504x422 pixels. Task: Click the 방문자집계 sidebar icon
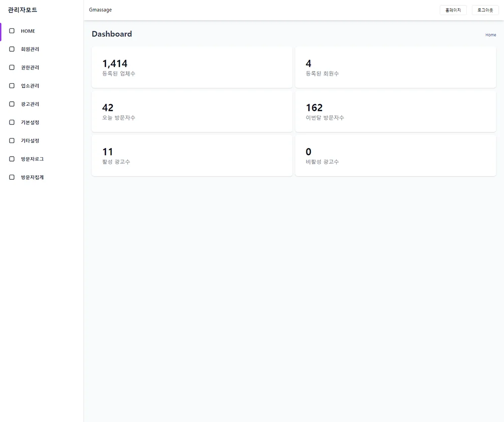click(12, 177)
